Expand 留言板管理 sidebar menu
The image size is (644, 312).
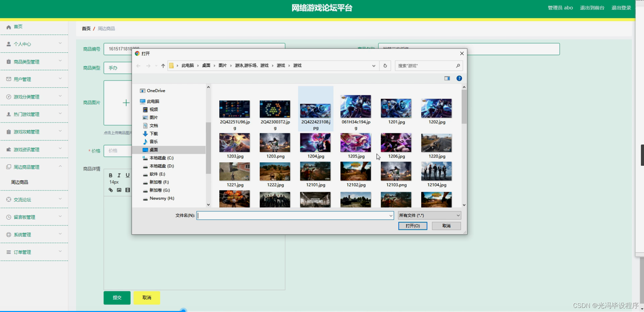click(x=34, y=217)
